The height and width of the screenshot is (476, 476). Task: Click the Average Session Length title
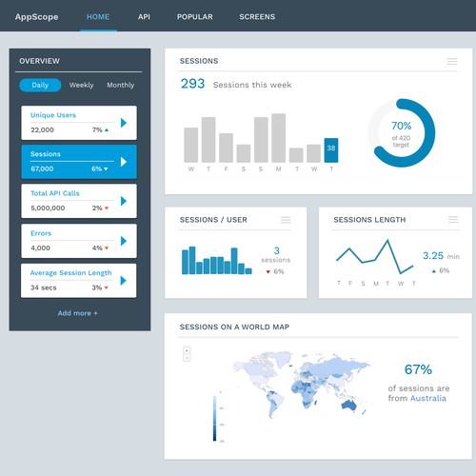(70, 273)
